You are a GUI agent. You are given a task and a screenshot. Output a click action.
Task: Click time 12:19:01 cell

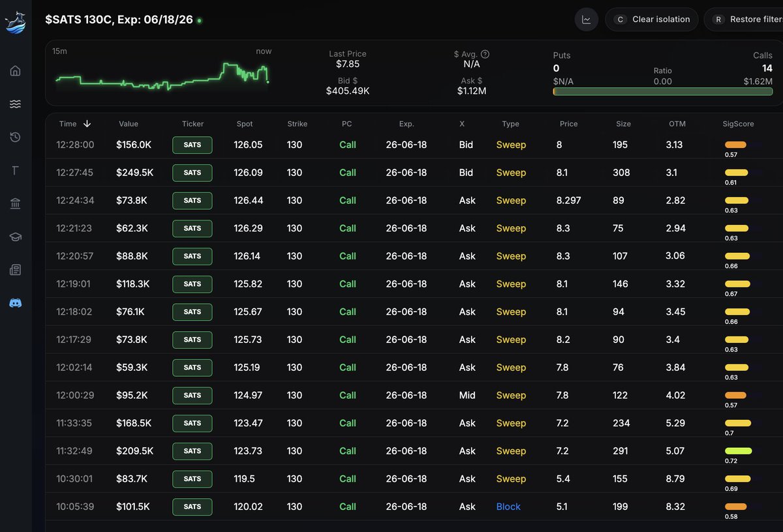[x=75, y=284]
